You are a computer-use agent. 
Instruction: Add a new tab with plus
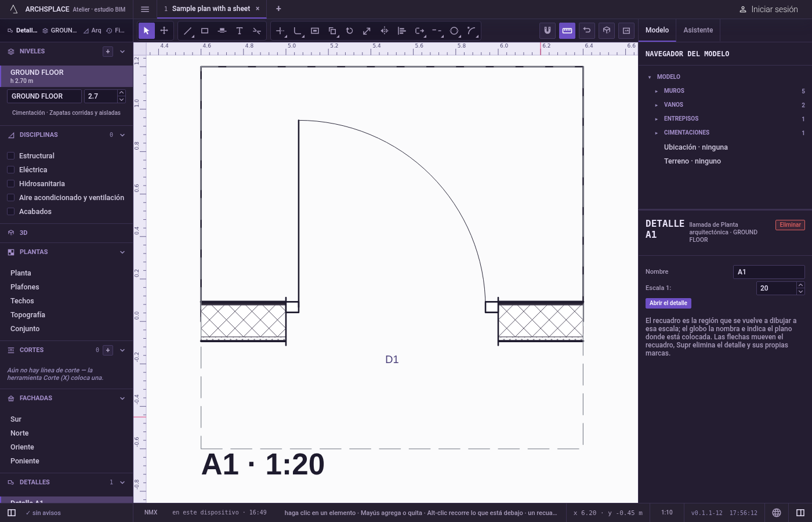click(x=278, y=9)
